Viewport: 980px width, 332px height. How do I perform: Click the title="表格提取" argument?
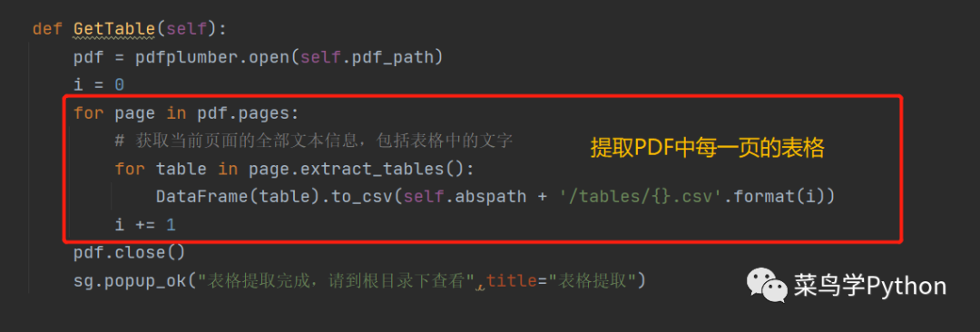tap(561, 280)
